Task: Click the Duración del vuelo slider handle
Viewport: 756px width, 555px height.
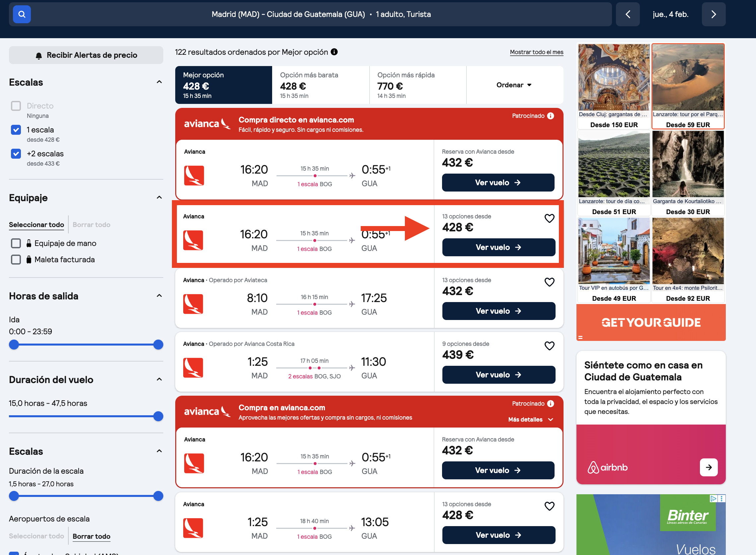Action: 158,416
